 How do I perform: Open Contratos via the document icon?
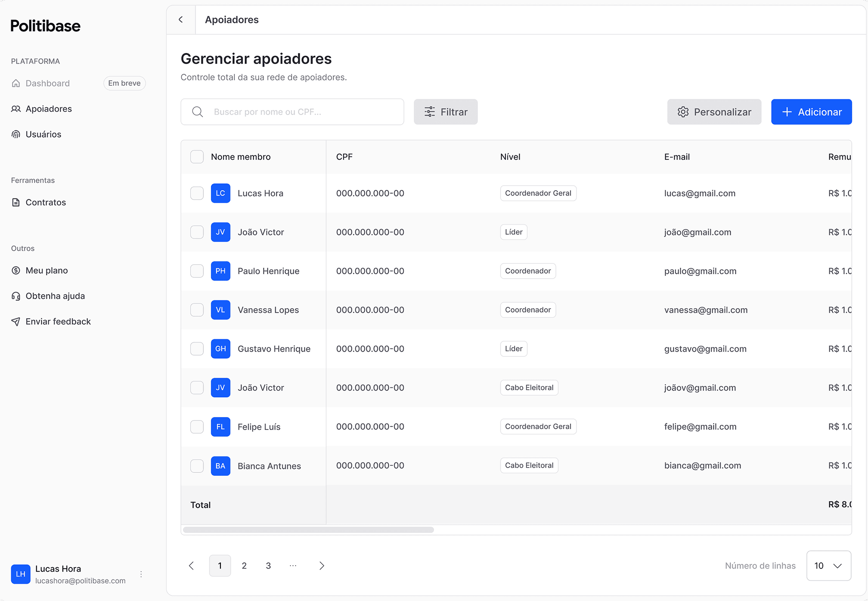coord(15,202)
